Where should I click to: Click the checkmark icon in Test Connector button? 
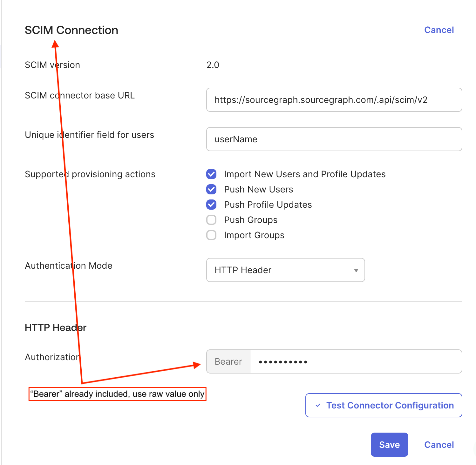(x=318, y=405)
